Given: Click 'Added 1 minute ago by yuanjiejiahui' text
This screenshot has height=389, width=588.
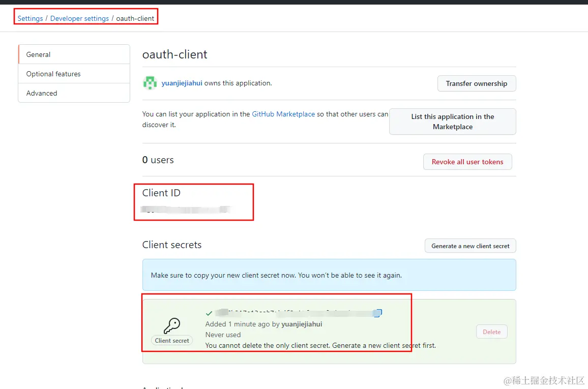Looking at the screenshot, I should 263,324.
